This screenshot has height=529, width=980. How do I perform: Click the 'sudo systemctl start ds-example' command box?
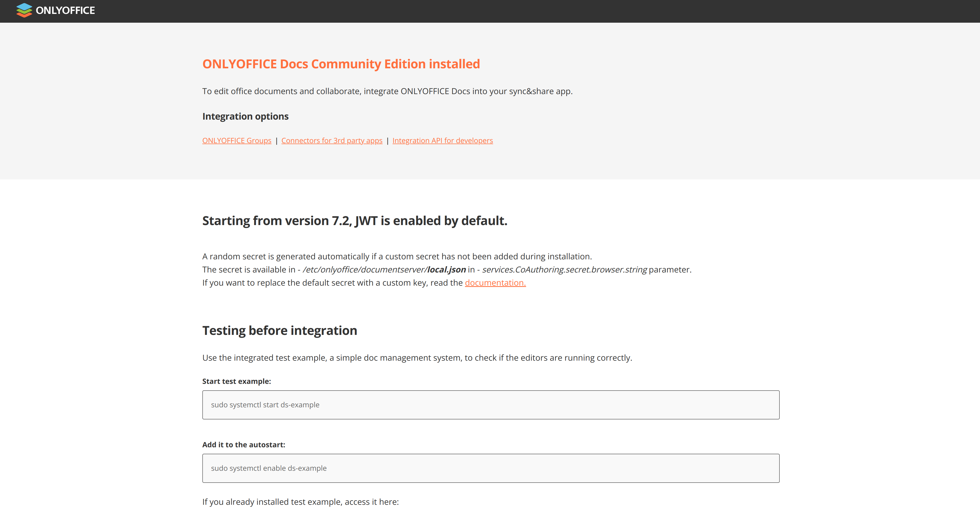[490, 404]
